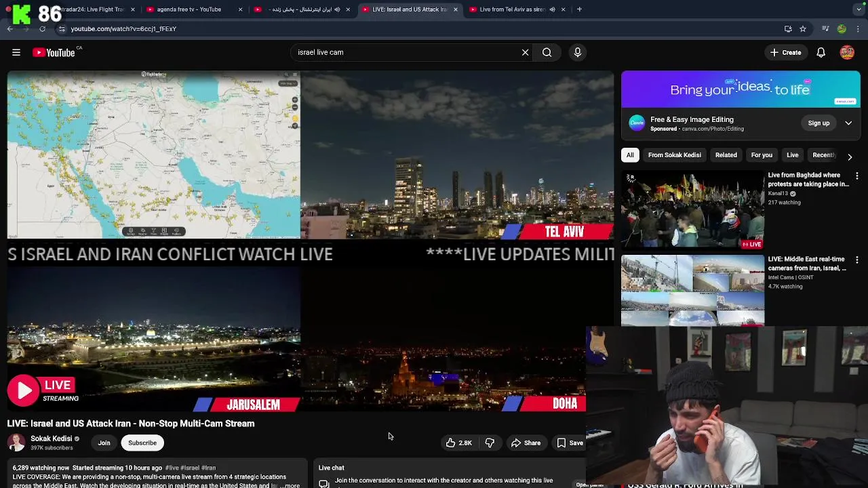View site information icon in address bar
This screenshot has width=868, height=488.
click(x=62, y=28)
